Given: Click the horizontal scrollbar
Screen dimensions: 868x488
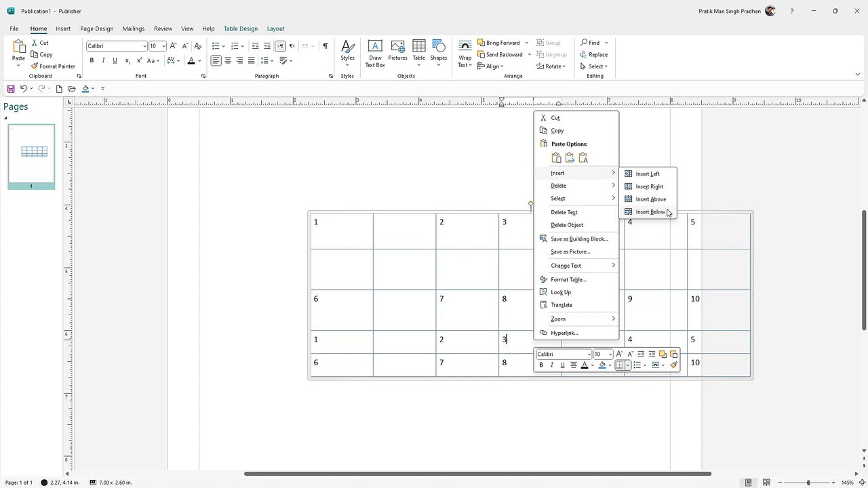Looking at the screenshot, I should coord(477,473).
